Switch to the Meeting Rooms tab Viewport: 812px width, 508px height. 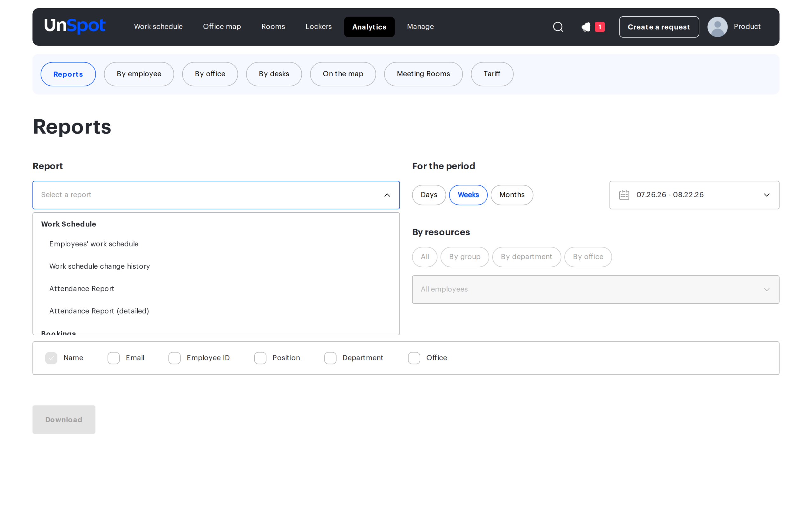click(x=423, y=74)
